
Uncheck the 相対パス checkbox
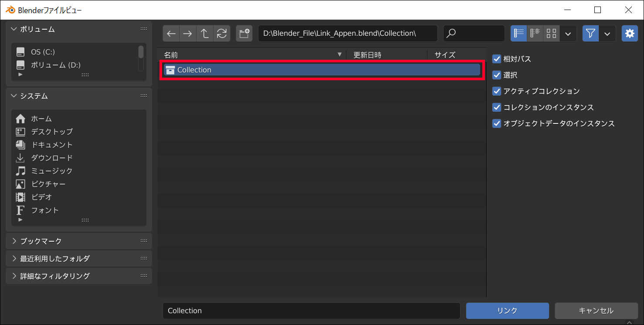coord(497,59)
